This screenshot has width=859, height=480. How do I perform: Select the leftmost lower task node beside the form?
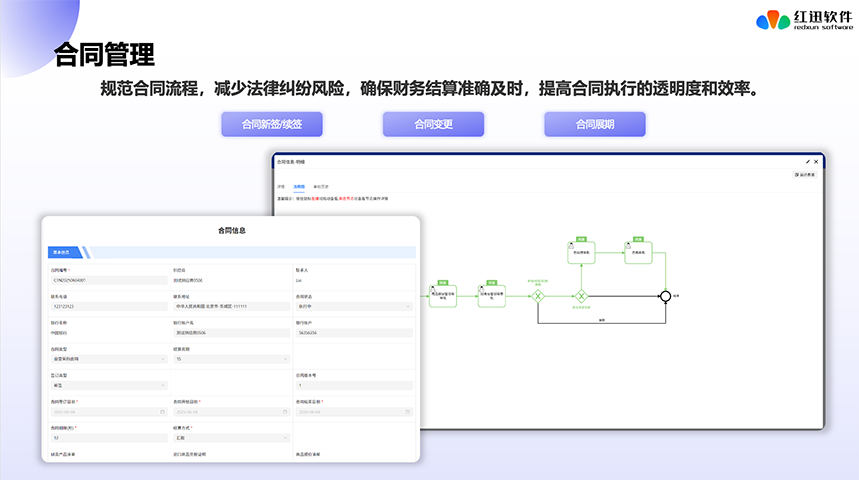click(x=443, y=296)
